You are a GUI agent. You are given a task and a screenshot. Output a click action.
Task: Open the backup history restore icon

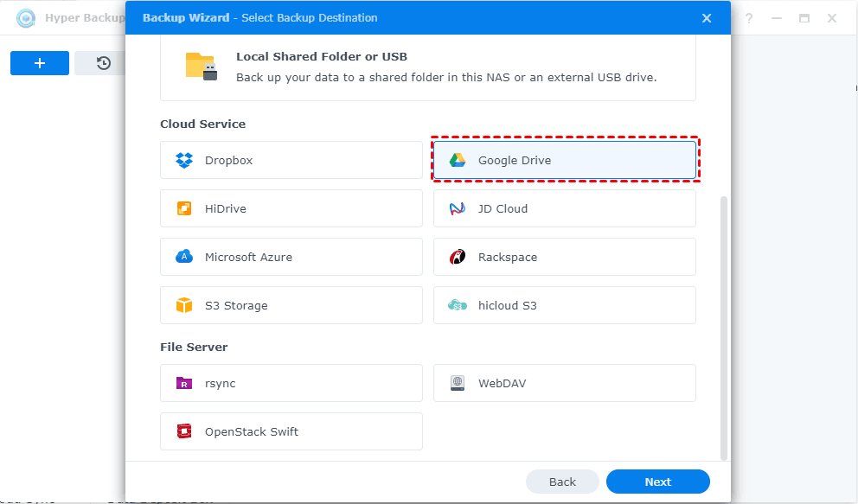(104, 63)
